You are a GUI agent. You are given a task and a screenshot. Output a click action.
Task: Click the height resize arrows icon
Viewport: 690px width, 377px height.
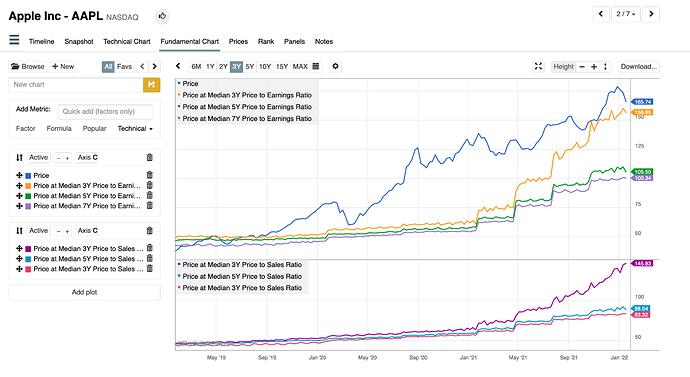(x=606, y=67)
